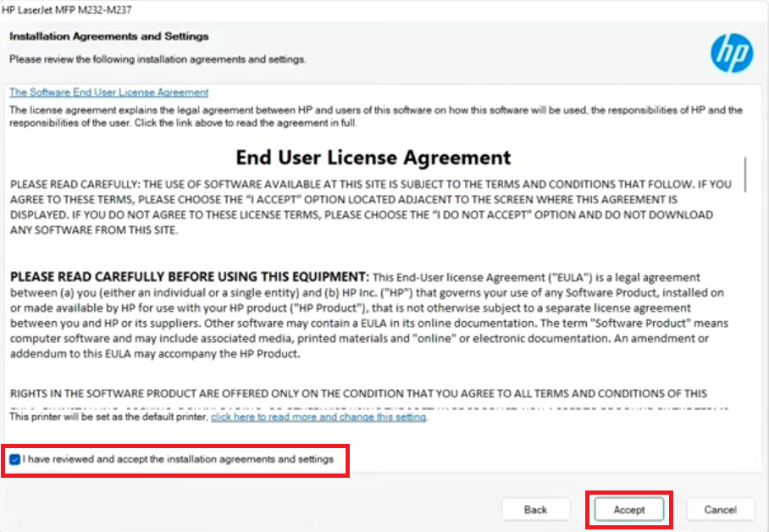Go Back to the previous step
Image resolution: width=769 pixels, height=532 pixels.
click(535, 509)
